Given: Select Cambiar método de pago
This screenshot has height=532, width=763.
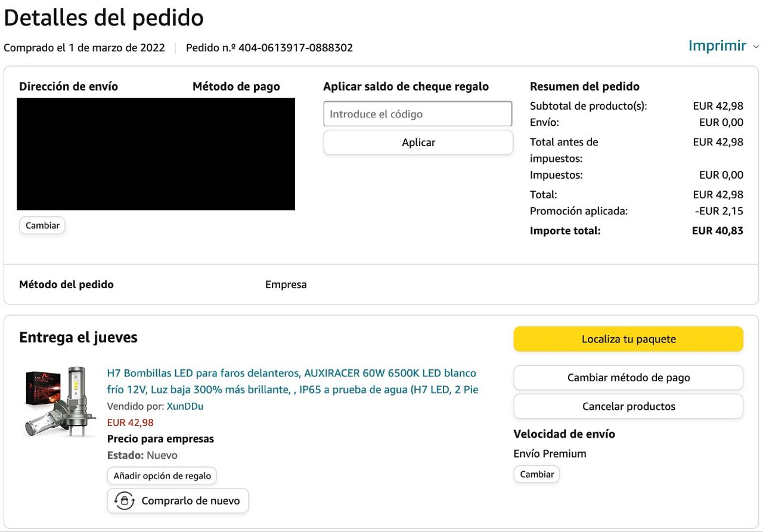Looking at the screenshot, I should (628, 378).
